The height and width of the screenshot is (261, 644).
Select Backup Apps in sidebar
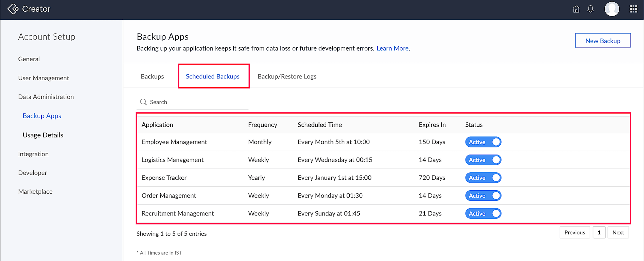pyautogui.click(x=42, y=116)
